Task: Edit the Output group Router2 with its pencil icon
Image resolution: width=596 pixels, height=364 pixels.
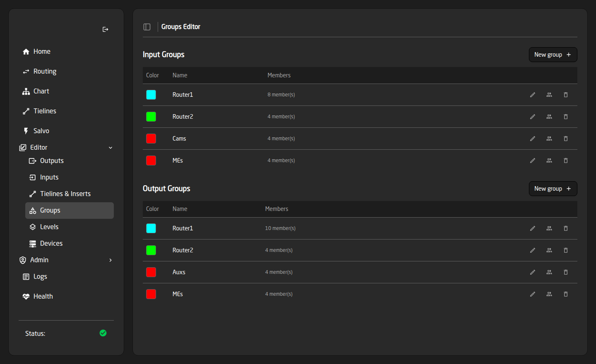Action: pyautogui.click(x=533, y=250)
